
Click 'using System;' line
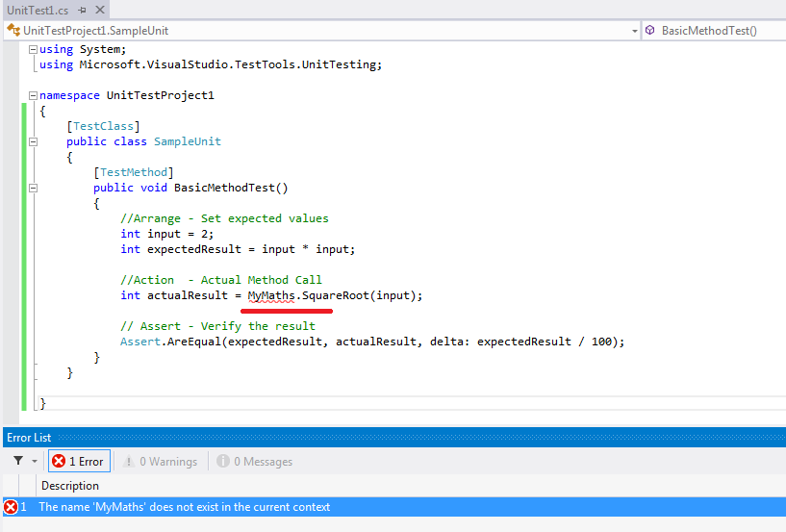[83, 49]
